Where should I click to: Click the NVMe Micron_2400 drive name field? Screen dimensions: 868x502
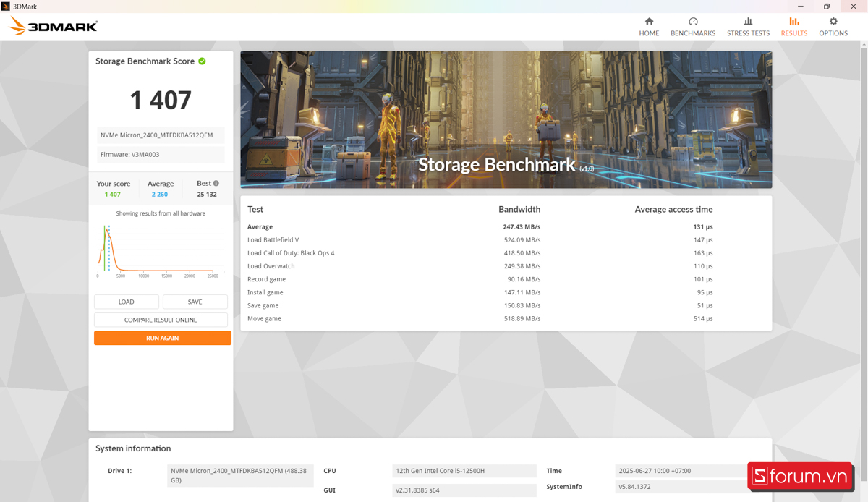(161, 135)
